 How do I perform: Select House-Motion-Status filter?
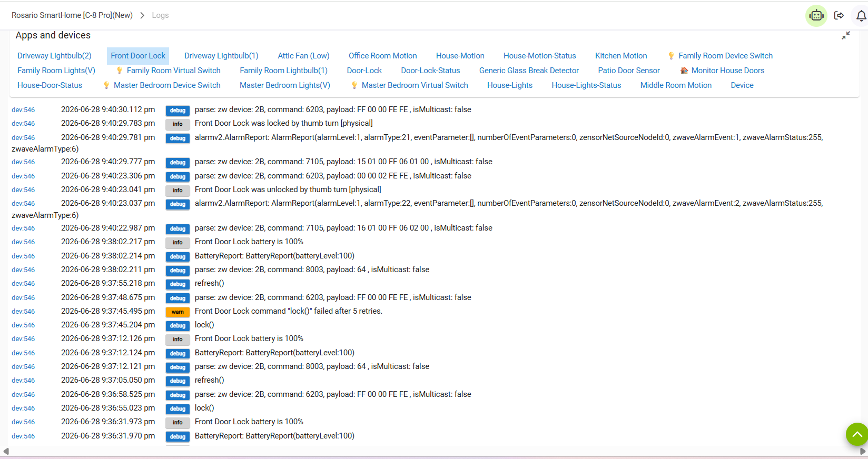pos(539,56)
